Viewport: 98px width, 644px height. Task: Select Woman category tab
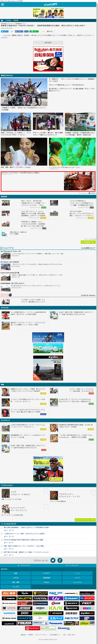point(46,582)
